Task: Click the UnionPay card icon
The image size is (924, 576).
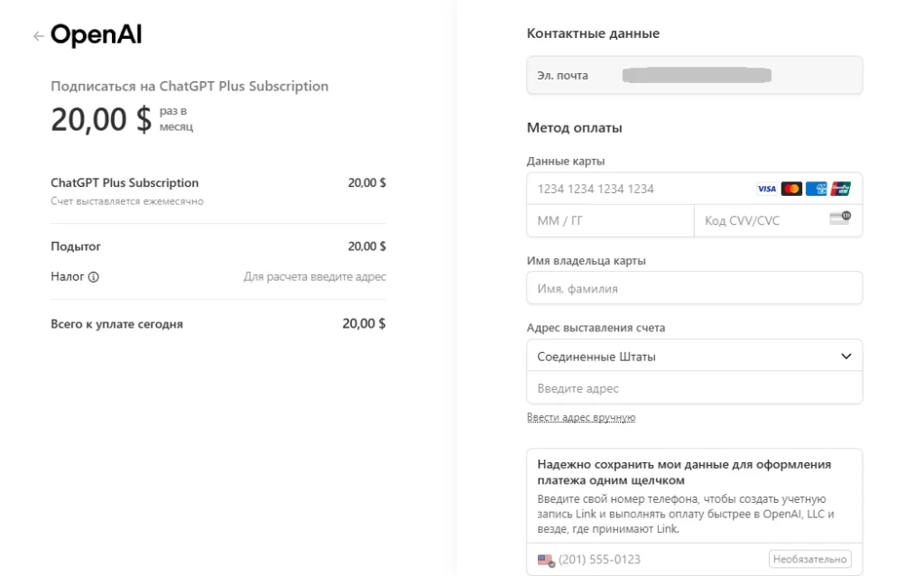Action: (x=841, y=189)
